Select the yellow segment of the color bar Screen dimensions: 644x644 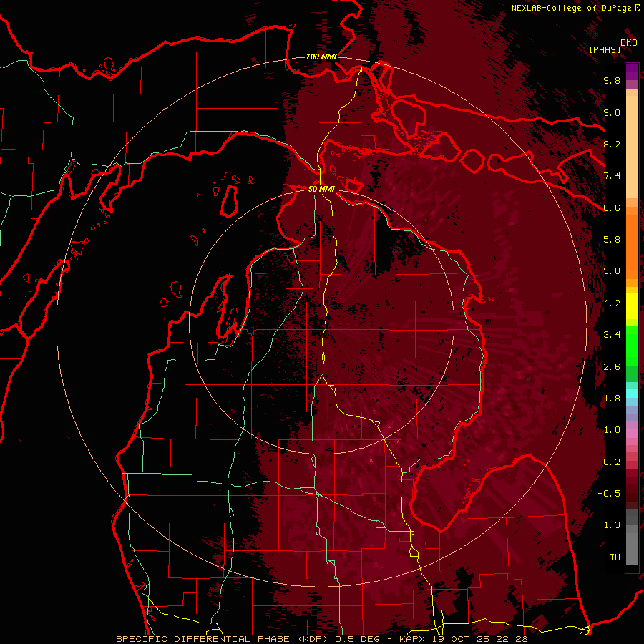(x=632, y=306)
